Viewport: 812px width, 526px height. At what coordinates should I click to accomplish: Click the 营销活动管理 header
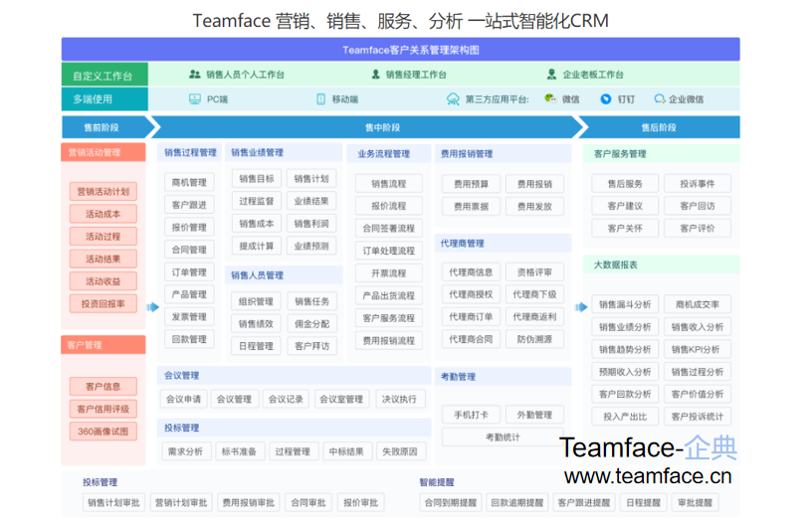pos(103,152)
